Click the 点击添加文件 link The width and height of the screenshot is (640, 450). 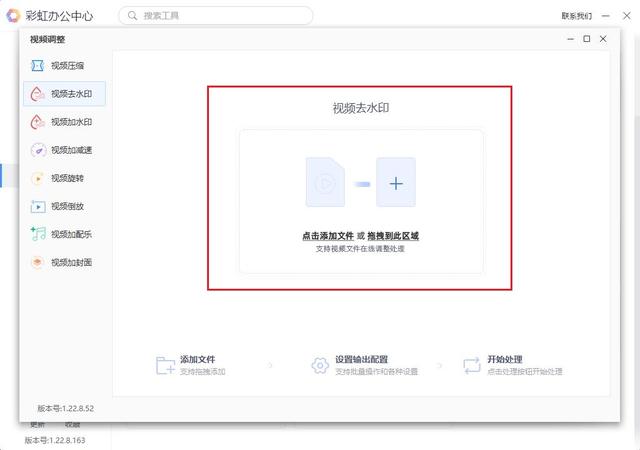point(328,236)
